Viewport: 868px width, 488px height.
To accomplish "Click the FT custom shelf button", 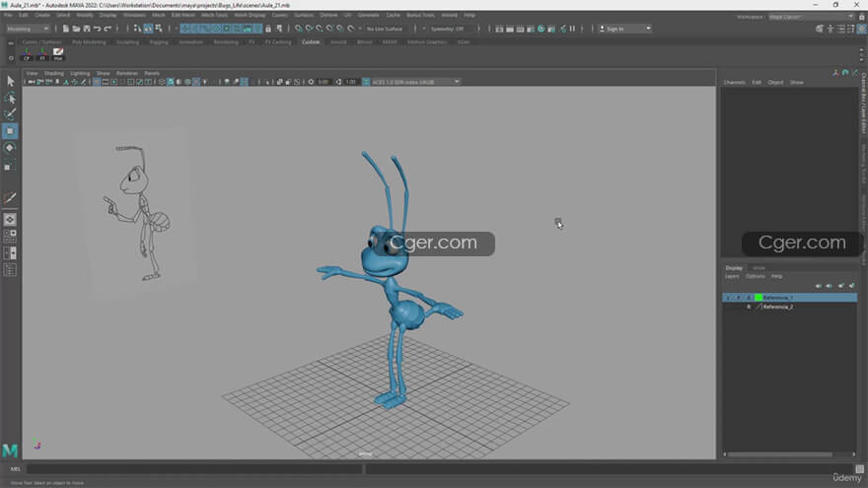I will 42,53.
